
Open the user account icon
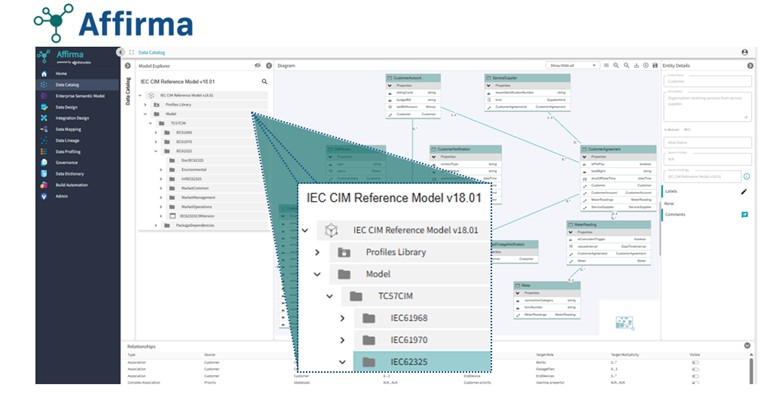744,52
